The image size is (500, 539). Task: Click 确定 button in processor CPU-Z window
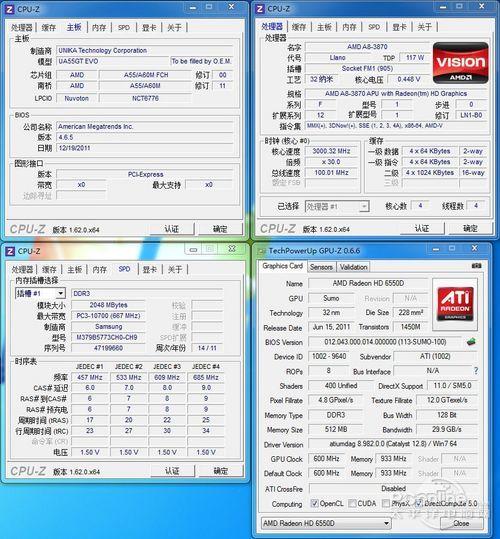pos(470,229)
